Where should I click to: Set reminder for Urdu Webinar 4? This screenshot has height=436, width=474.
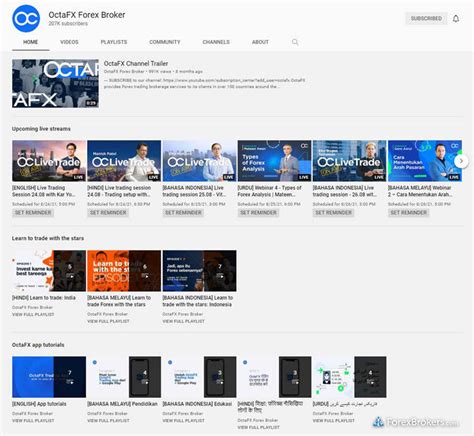[x=258, y=213]
